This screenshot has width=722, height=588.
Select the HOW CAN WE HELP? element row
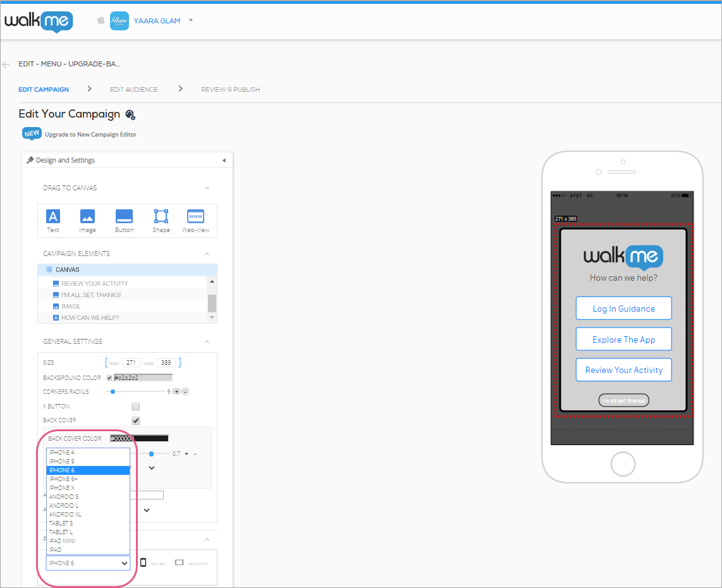pos(123,318)
